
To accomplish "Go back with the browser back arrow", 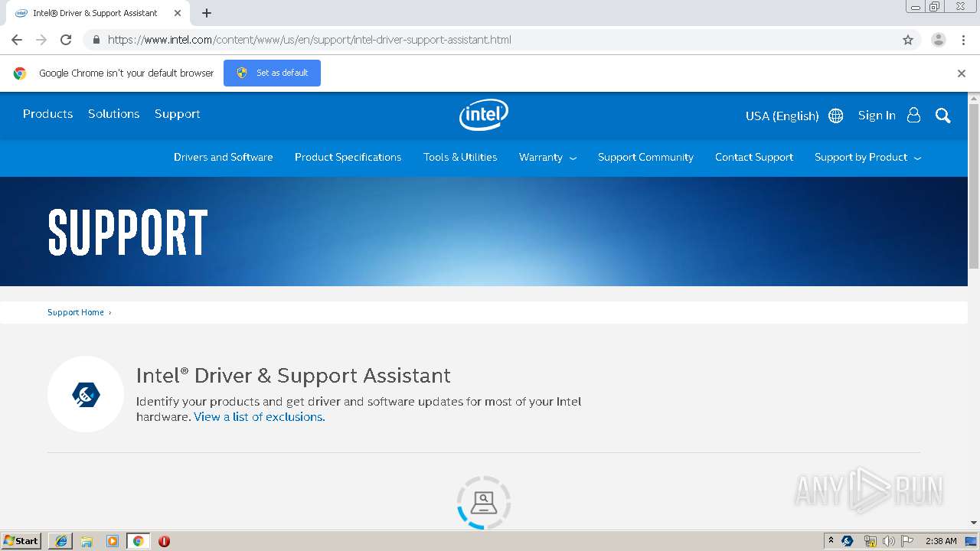I will coord(17,40).
